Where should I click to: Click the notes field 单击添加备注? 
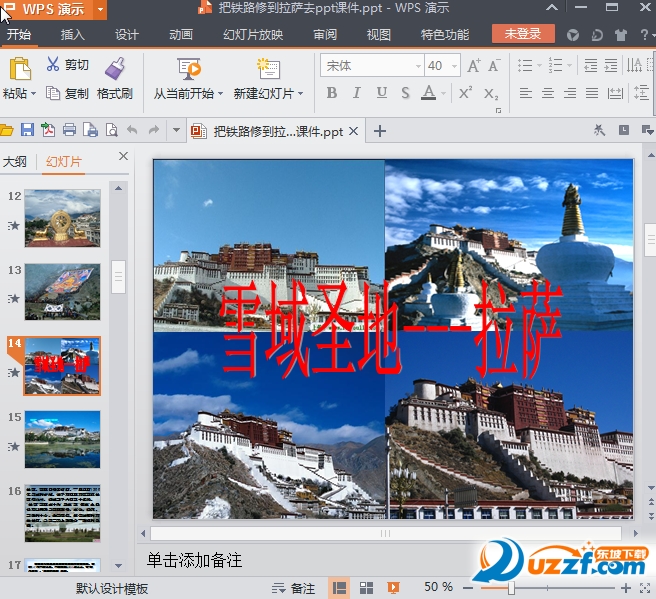(195, 560)
